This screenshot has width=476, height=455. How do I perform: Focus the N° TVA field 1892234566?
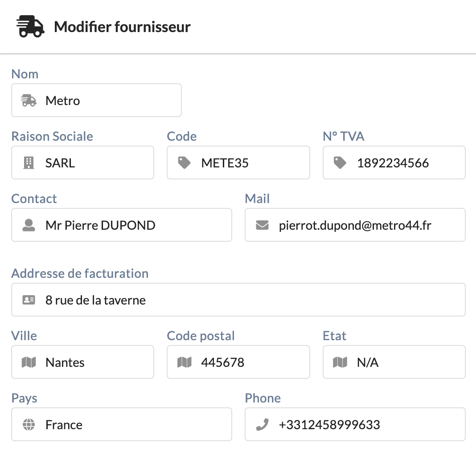coord(394,163)
